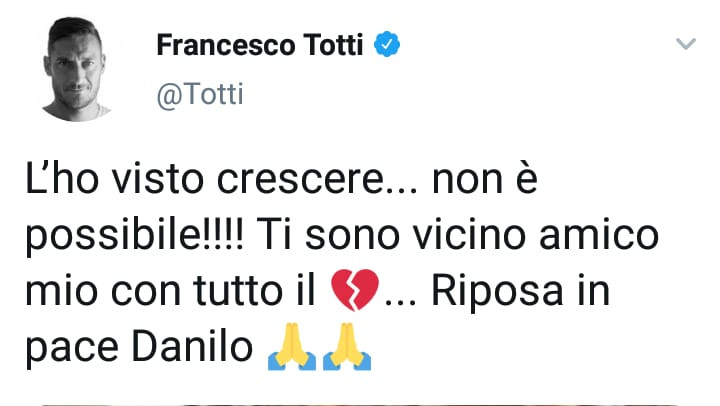Click the word 'Totti' in display name
Viewport: 720px width, 406px height.
pyautogui.click(x=330, y=46)
